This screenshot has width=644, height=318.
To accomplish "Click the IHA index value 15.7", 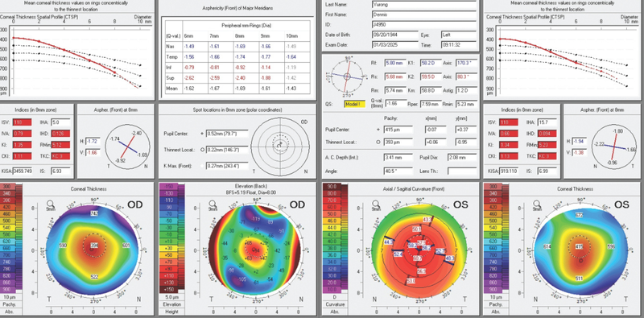I will (547, 122).
